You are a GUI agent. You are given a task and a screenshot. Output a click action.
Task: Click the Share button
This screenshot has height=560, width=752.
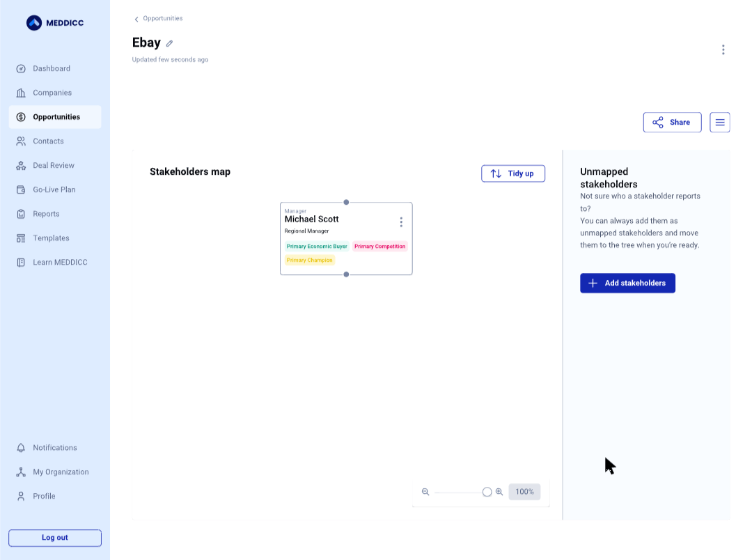click(x=673, y=123)
